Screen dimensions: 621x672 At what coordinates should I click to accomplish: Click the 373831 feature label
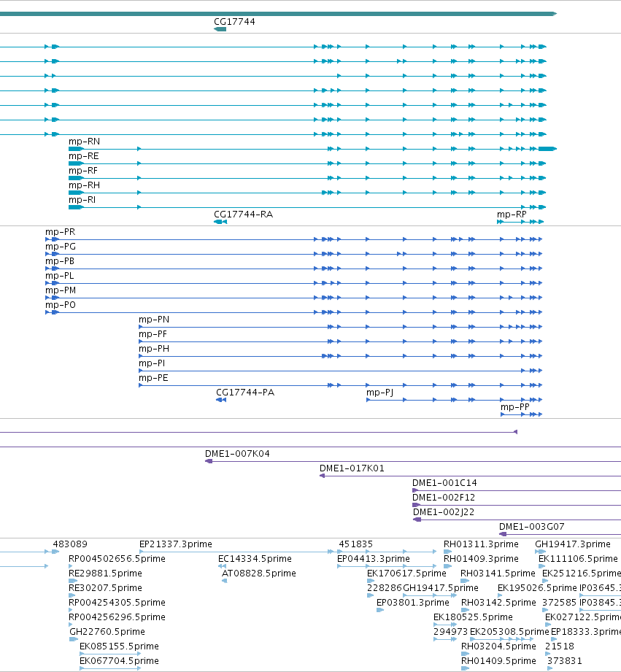pos(564,660)
